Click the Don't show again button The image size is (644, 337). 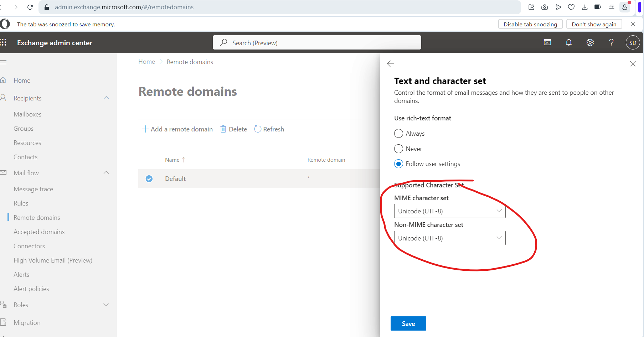point(594,24)
